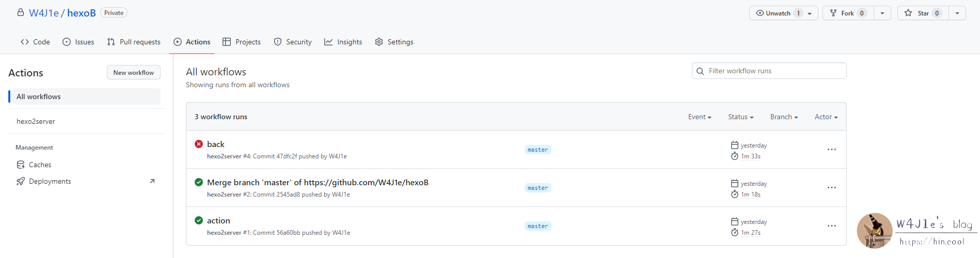Open three-dot menu for Merge branch run
Viewport: 980px width, 258px height.
click(x=831, y=188)
